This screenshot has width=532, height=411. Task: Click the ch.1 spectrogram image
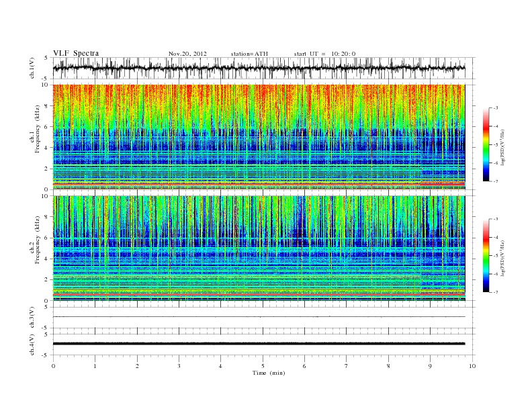(259, 137)
